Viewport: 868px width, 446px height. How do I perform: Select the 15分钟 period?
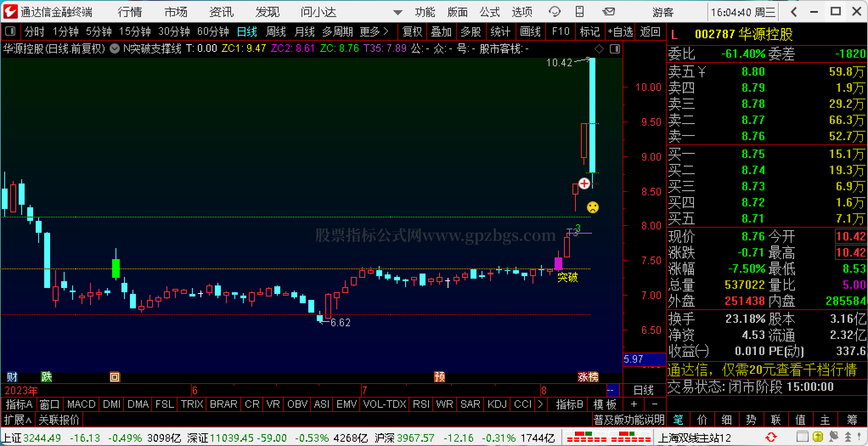coord(135,31)
